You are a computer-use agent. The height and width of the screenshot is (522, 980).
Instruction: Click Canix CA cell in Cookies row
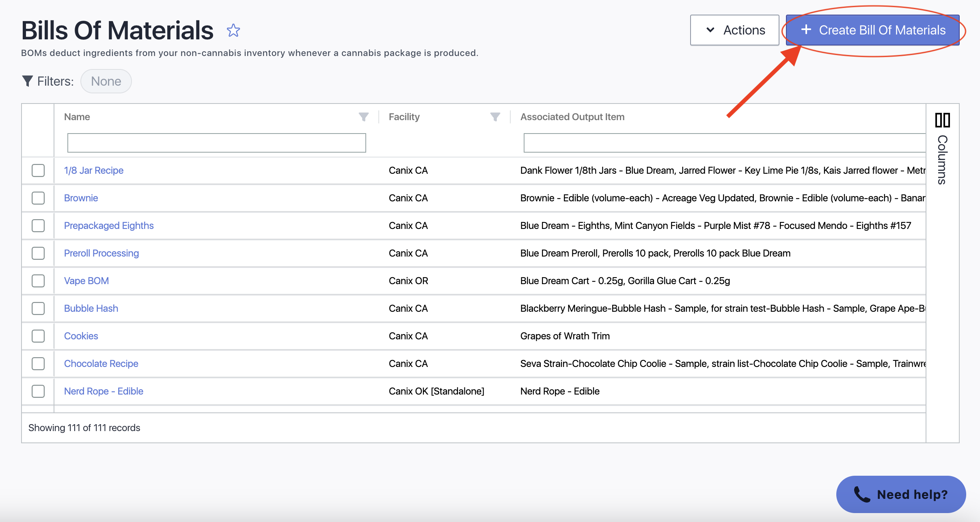[408, 336]
